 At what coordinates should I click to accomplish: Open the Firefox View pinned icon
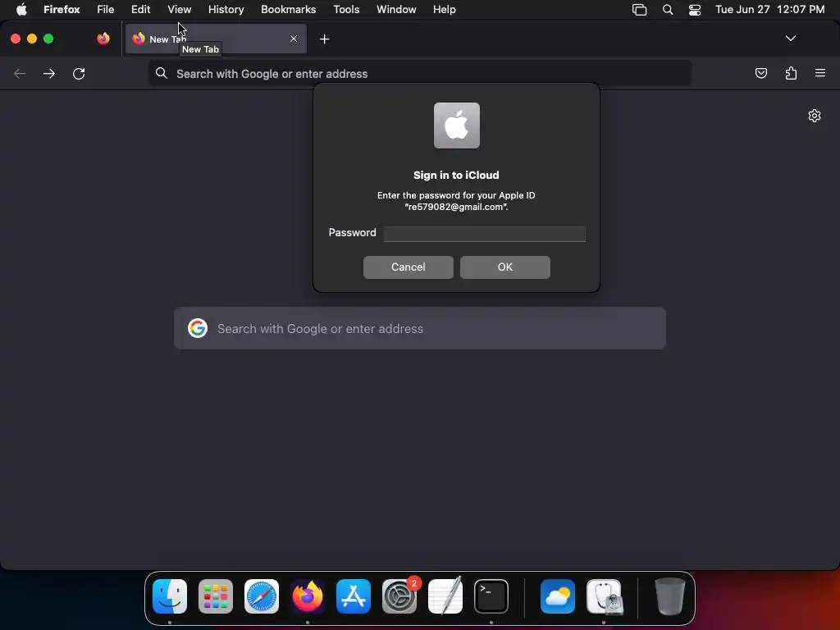pyautogui.click(x=103, y=39)
